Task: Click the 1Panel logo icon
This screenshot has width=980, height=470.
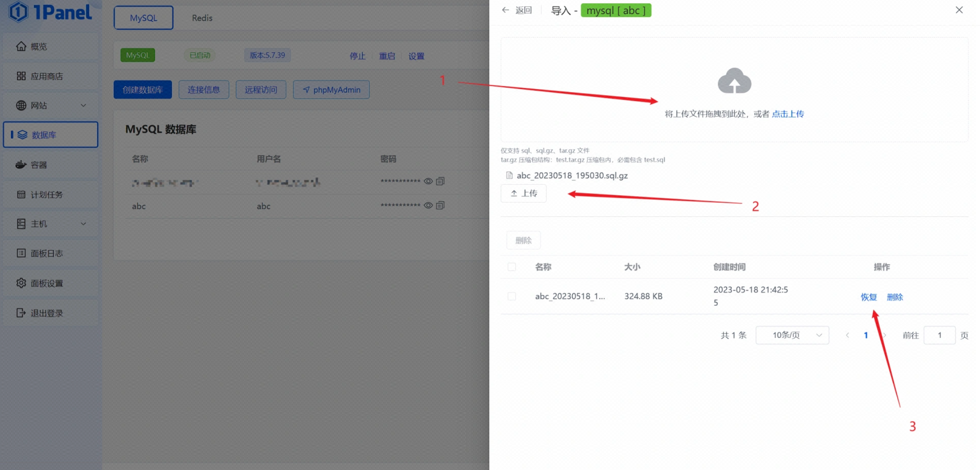Action: [19, 12]
